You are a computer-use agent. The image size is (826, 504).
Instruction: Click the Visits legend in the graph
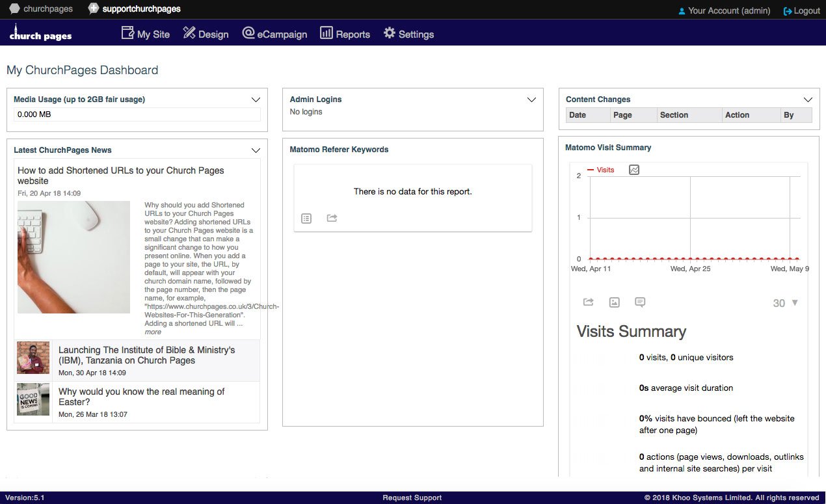[x=601, y=170]
